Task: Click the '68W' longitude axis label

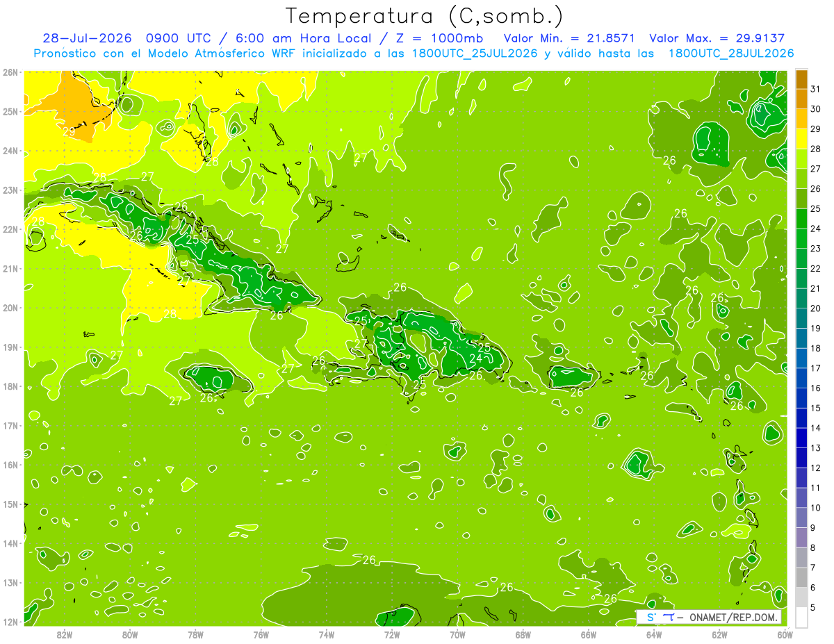Action: [523, 634]
